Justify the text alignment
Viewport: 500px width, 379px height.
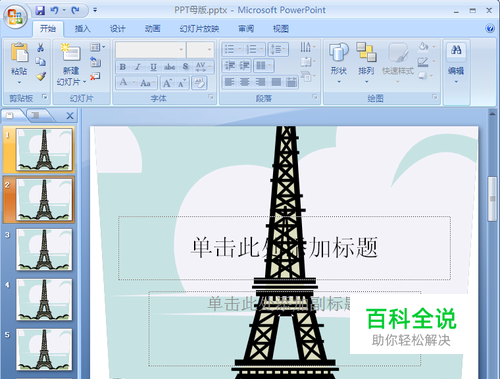tap(276, 82)
